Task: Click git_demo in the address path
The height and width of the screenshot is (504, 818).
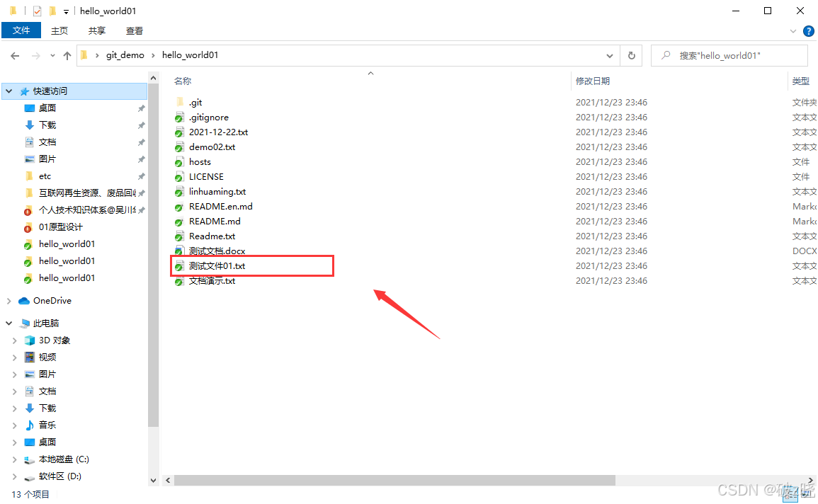Action: click(x=125, y=55)
